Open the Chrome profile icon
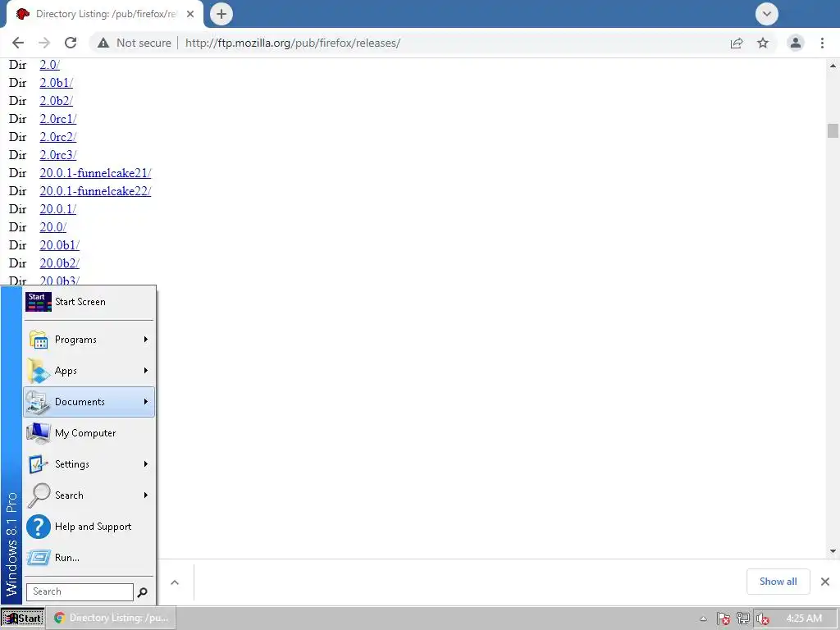This screenshot has width=840, height=630. (x=796, y=43)
